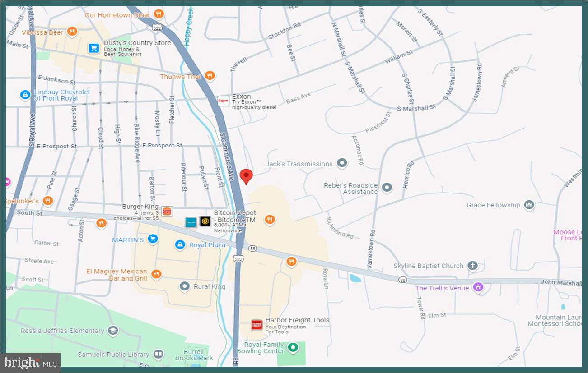Click the Bright MLS watermark logo
This screenshot has height=373, width=588.
pos(30,362)
